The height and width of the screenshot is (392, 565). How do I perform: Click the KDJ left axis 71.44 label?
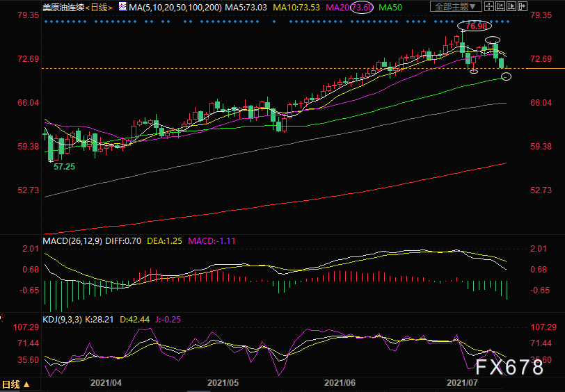click(x=29, y=343)
